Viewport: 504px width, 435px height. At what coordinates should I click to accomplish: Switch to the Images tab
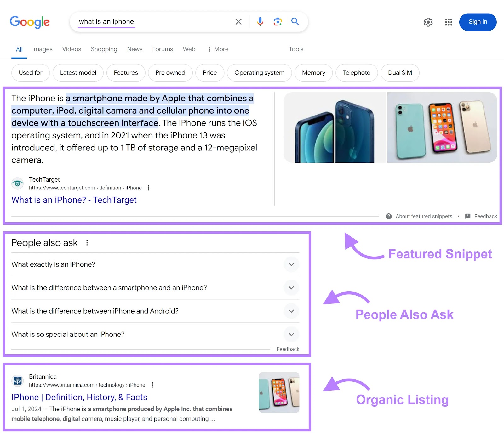coord(42,49)
